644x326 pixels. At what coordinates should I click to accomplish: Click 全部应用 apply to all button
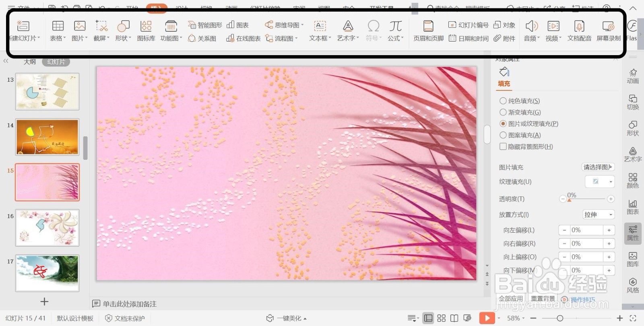point(511,299)
